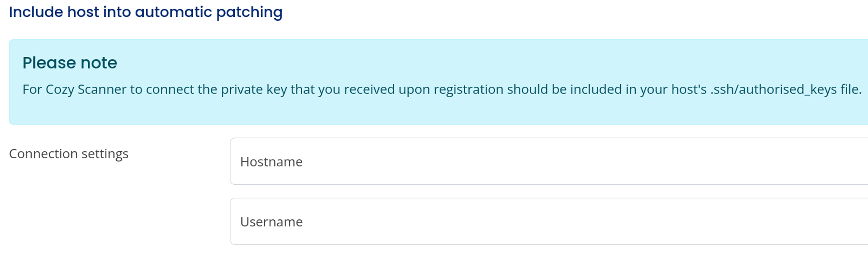Focus the Username text box

point(547,221)
